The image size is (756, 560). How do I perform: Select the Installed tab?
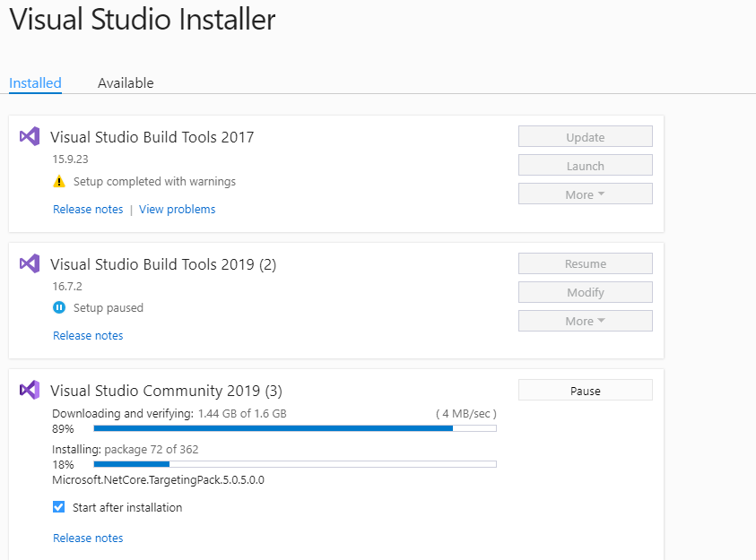(35, 82)
